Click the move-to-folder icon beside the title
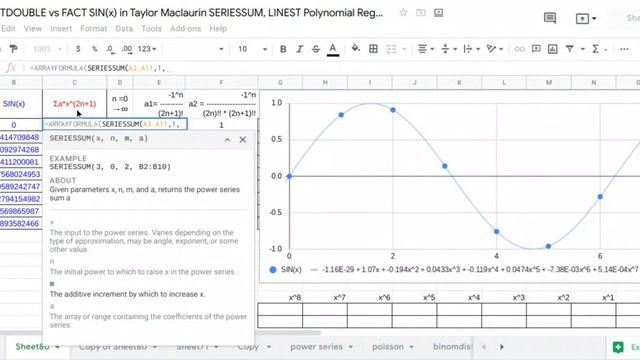This screenshot has height=360, width=640. pos(420,13)
